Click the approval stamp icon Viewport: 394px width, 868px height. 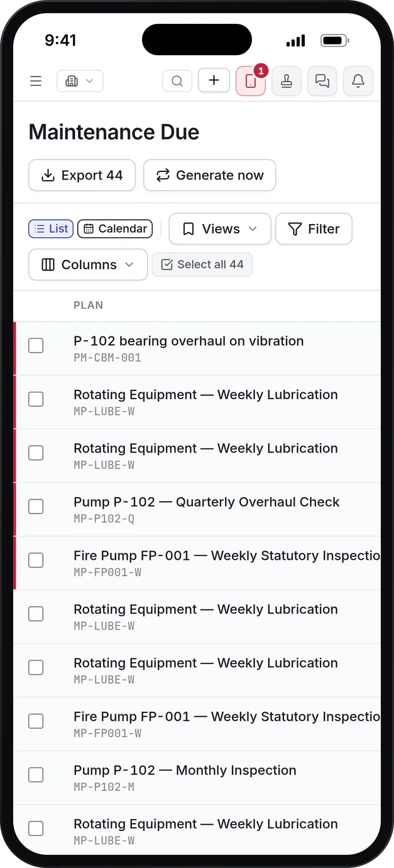[287, 81]
